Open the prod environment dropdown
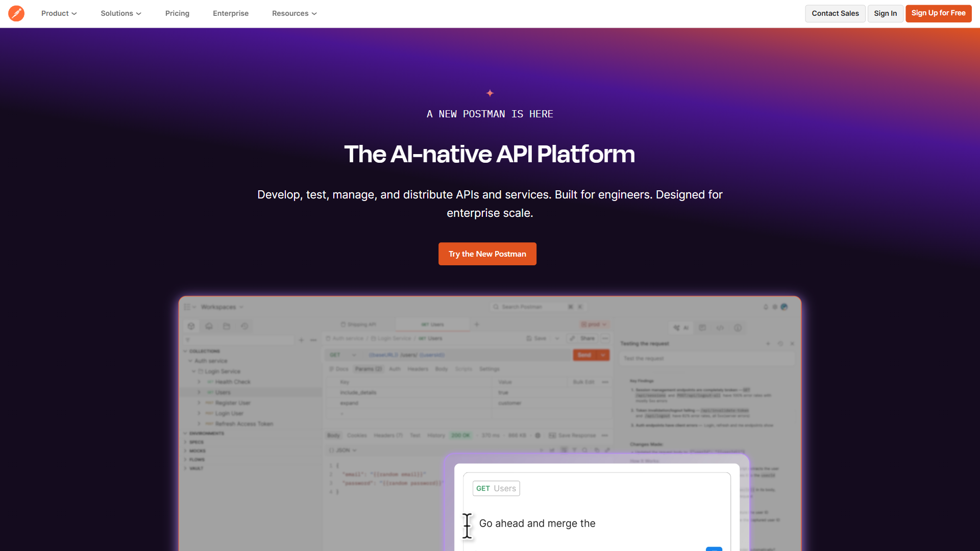Image resolution: width=980 pixels, height=551 pixels. [x=594, y=324]
